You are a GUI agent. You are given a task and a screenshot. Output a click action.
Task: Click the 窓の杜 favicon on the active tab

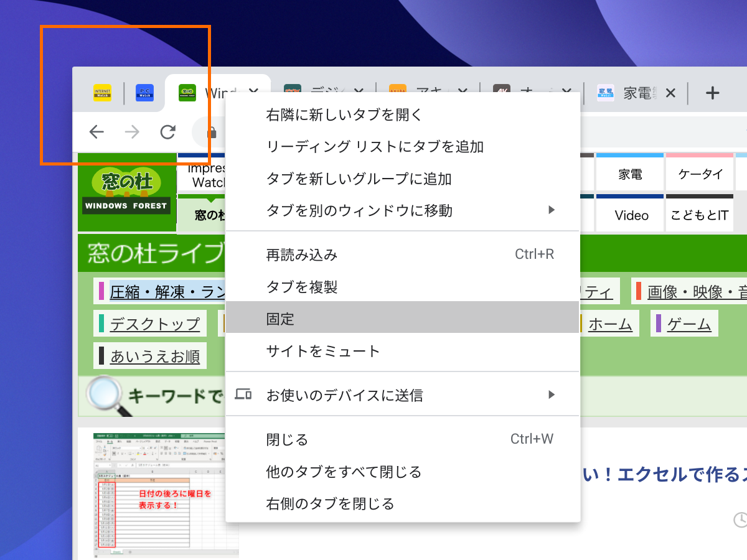(186, 92)
